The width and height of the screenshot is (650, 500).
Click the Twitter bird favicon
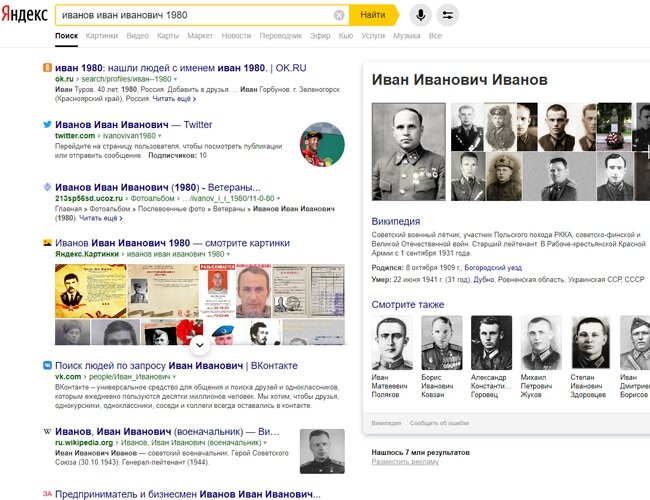[x=47, y=124]
